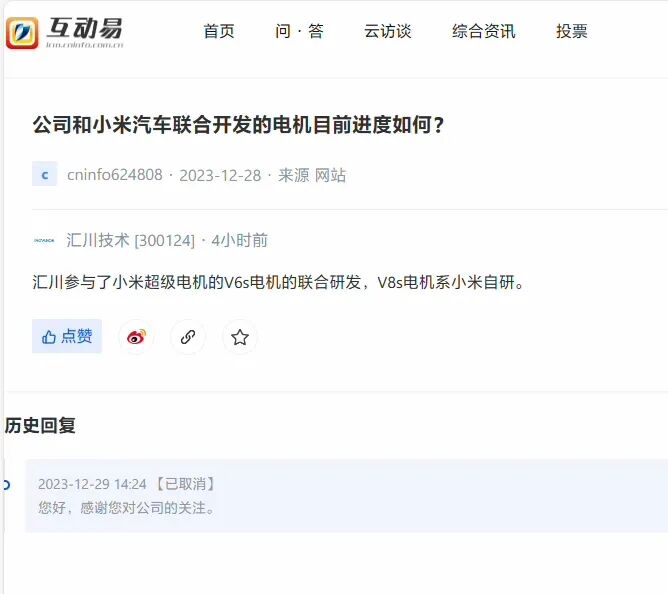Click the answer text about V6s电机
Viewport: 668px width, 594px height.
[x=279, y=282]
